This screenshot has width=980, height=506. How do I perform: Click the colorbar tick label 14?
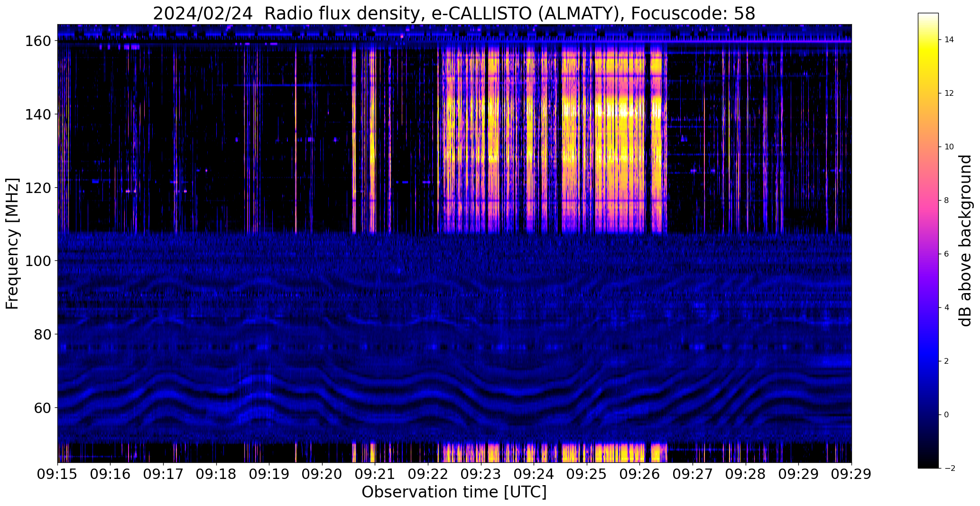point(949,40)
